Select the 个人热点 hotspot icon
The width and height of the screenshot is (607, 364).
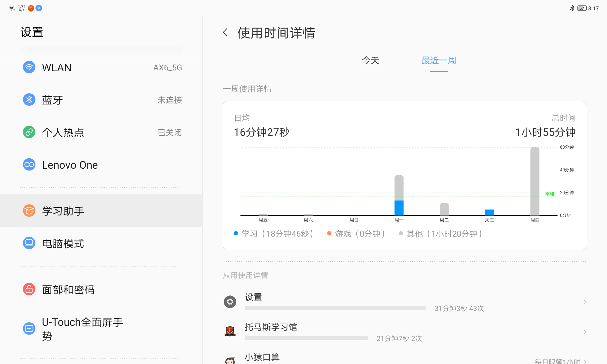[29, 132]
